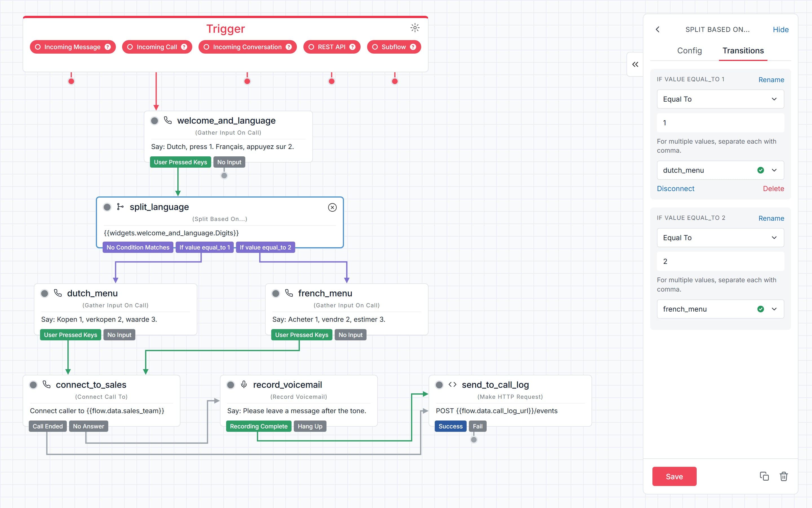
Task: Disconnect dutch_menu transition
Action: click(x=676, y=189)
